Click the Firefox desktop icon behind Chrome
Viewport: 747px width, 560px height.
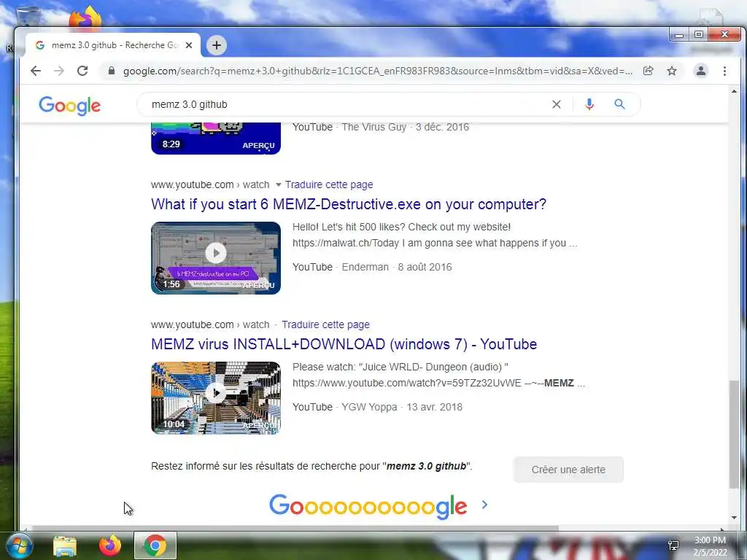(x=85, y=17)
